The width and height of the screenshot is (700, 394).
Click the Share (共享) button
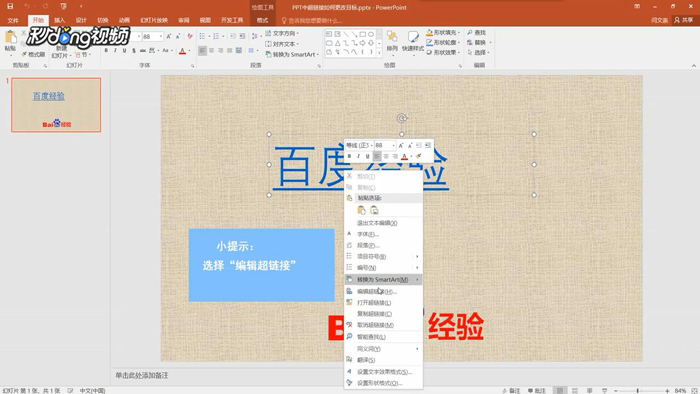click(684, 20)
